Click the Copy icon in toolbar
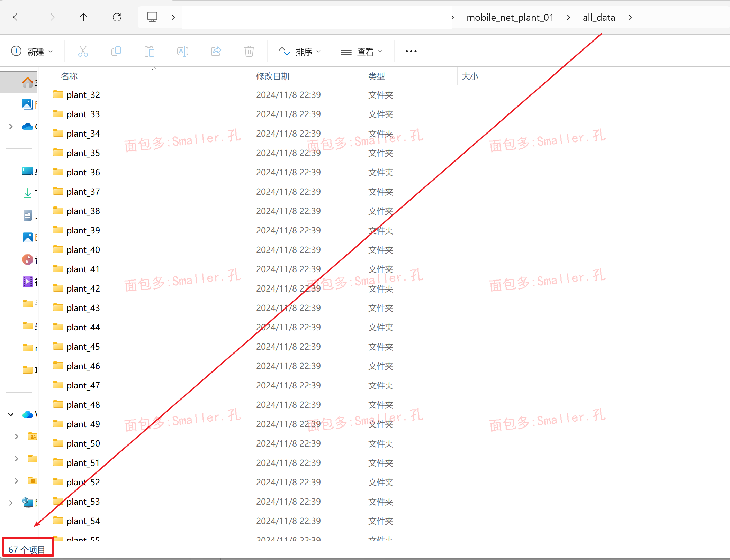Screen dimensions: 730x560 [x=116, y=52]
